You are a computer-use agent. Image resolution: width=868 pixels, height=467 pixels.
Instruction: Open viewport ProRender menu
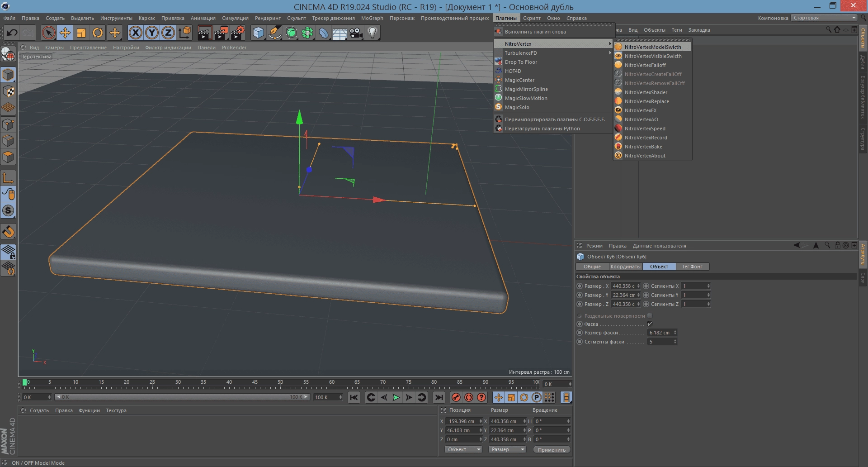tap(234, 48)
